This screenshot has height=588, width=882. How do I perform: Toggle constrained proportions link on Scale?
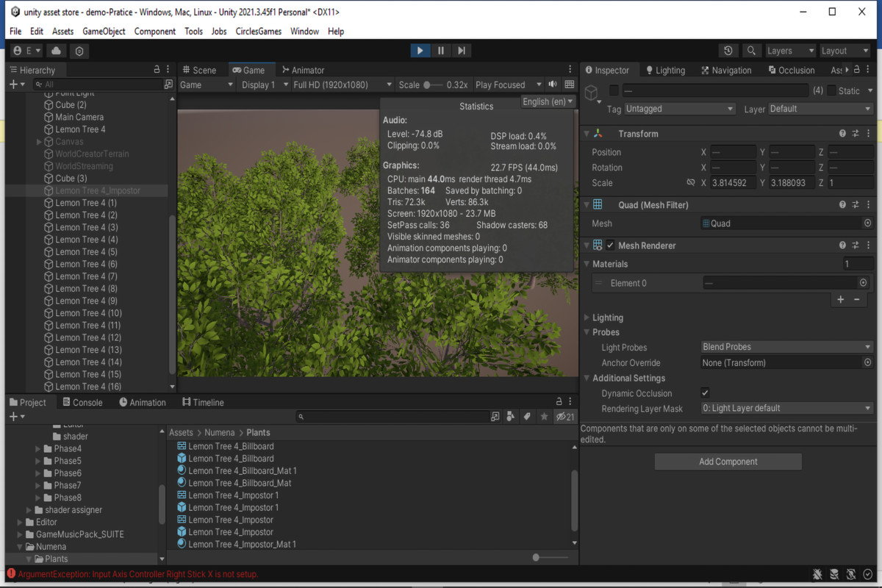[690, 183]
